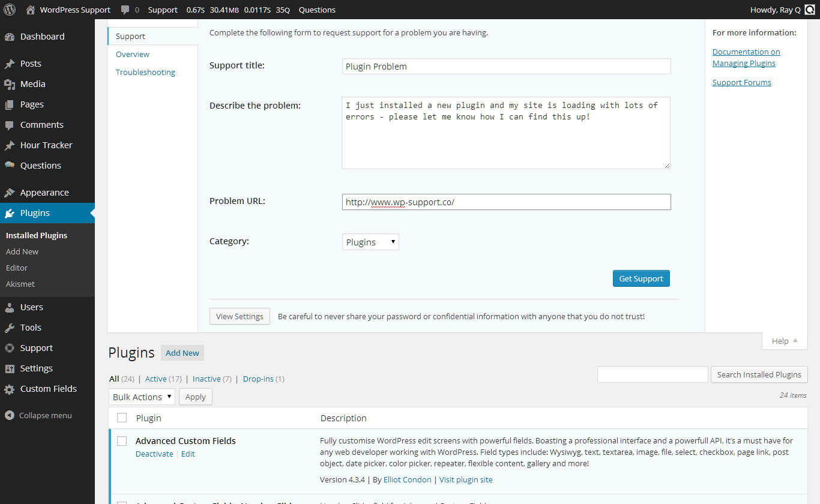Click the user avatar next to Howdy
Screen dimensions: 820x504
[x=809, y=10]
